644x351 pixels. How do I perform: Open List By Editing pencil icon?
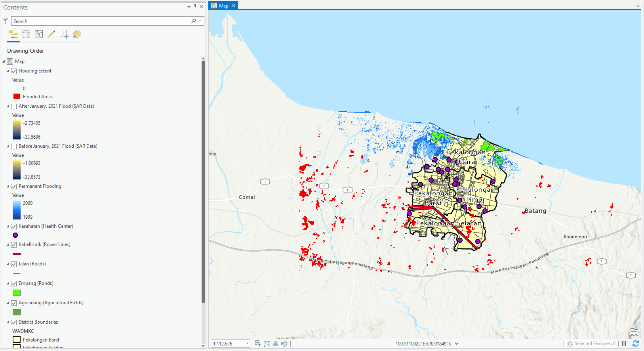(51, 34)
